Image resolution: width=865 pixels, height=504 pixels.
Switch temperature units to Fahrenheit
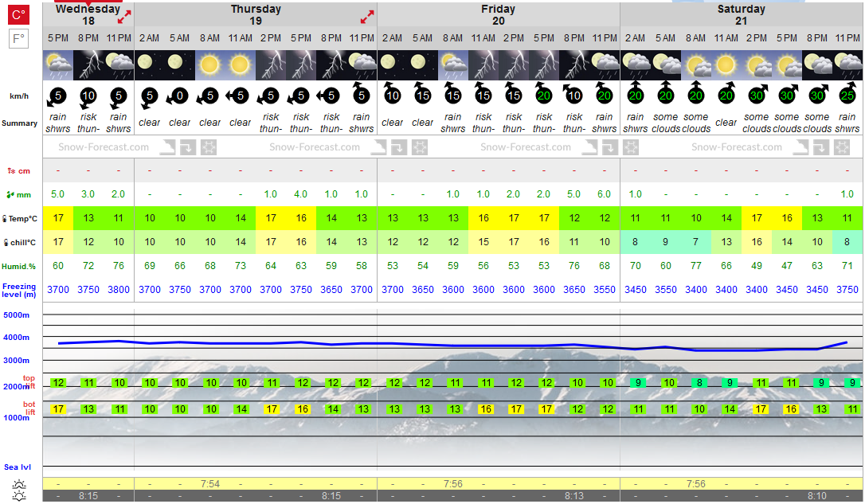(19, 38)
